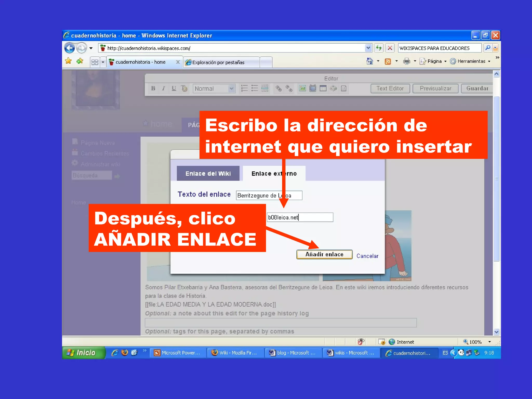Click the insert code icon in editor
Viewport: 532px width, 399px height.
pyautogui.click(x=344, y=89)
